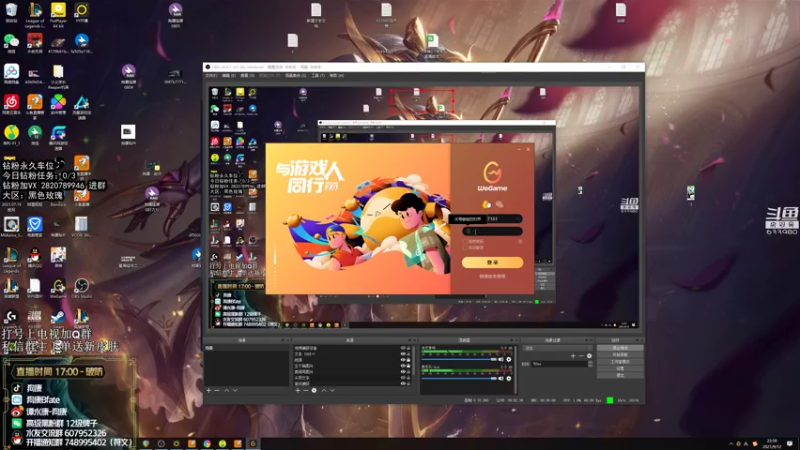Tick the auto login checkbox in WeGame
The width and height of the screenshot is (800, 450).
pyautogui.click(x=465, y=247)
